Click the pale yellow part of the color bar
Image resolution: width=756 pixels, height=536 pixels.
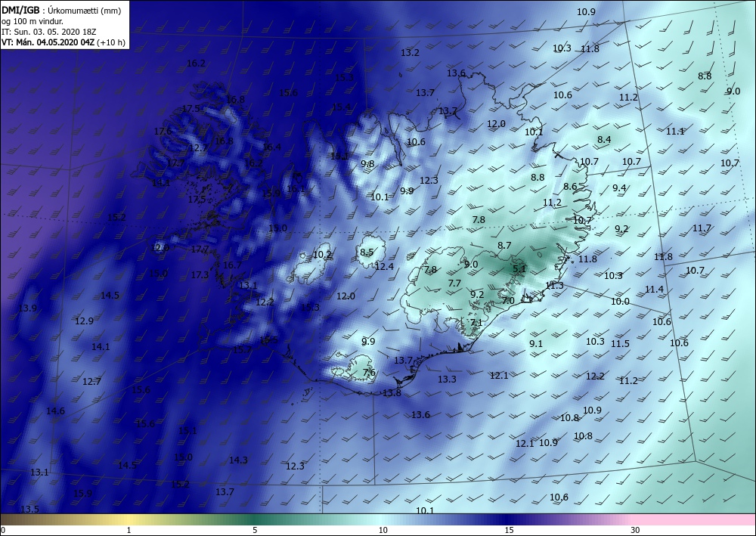[x=128, y=519]
